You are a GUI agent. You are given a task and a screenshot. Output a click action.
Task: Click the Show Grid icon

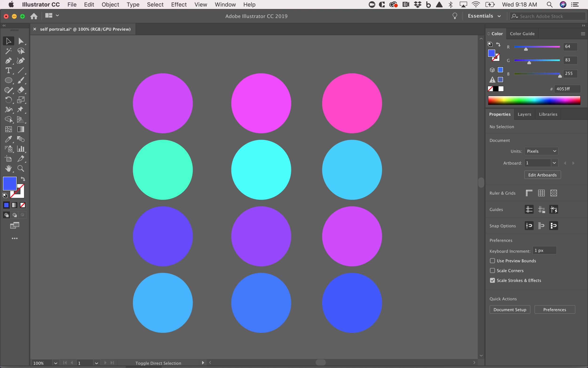(x=541, y=193)
